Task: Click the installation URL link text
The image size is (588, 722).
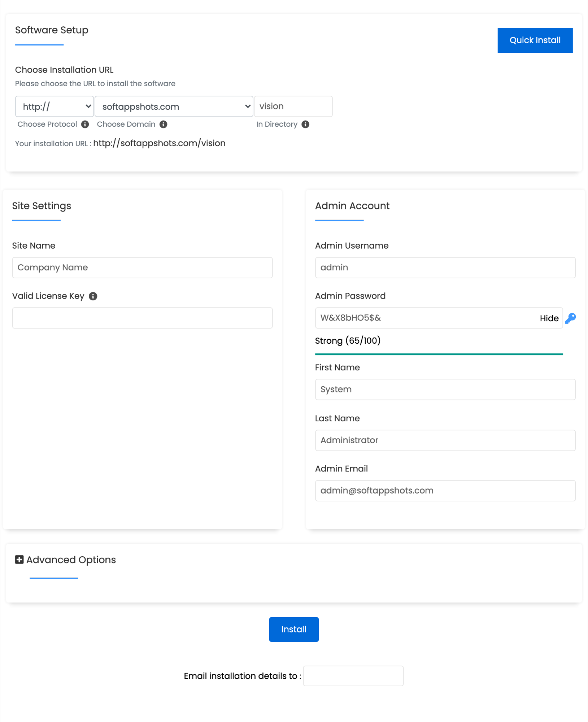Action: tap(159, 143)
